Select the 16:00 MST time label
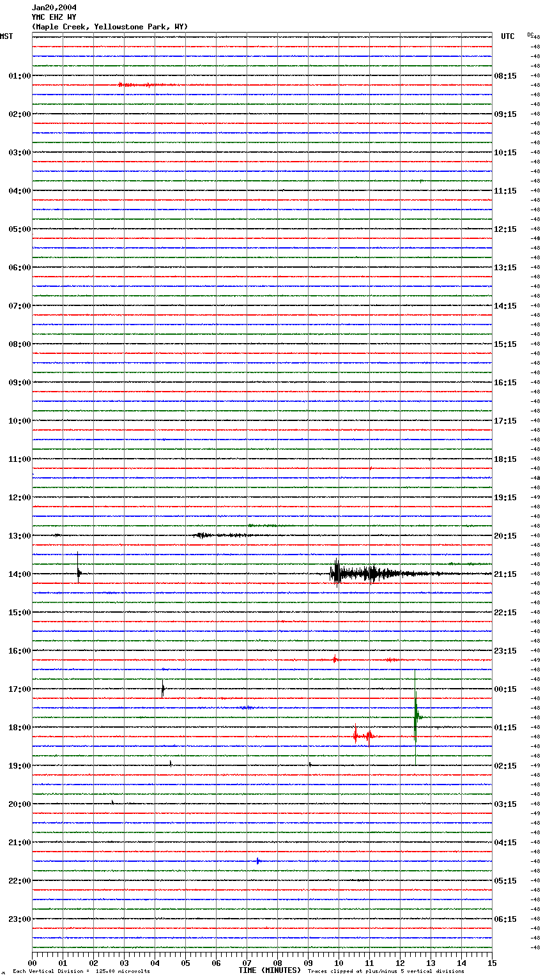 pyautogui.click(x=20, y=651)
